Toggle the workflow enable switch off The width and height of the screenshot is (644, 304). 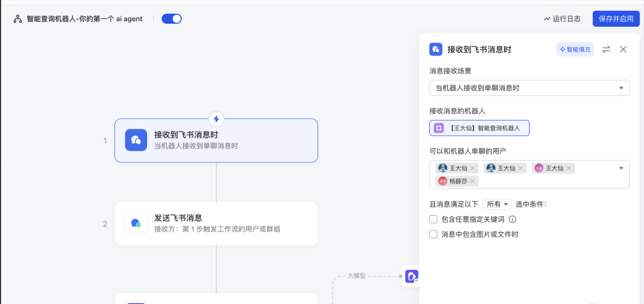point(172,19)
